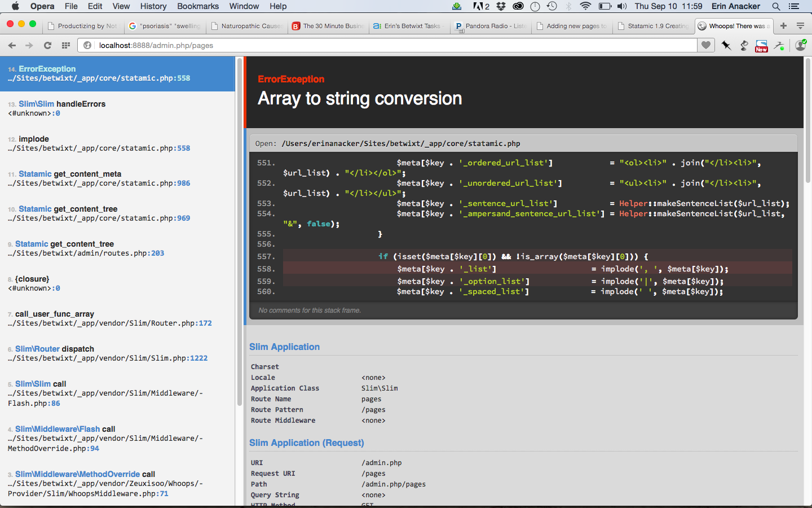Open the Opera user account avatar icon
This screenshot has height=508, width=812.
(x=800, y=46)
